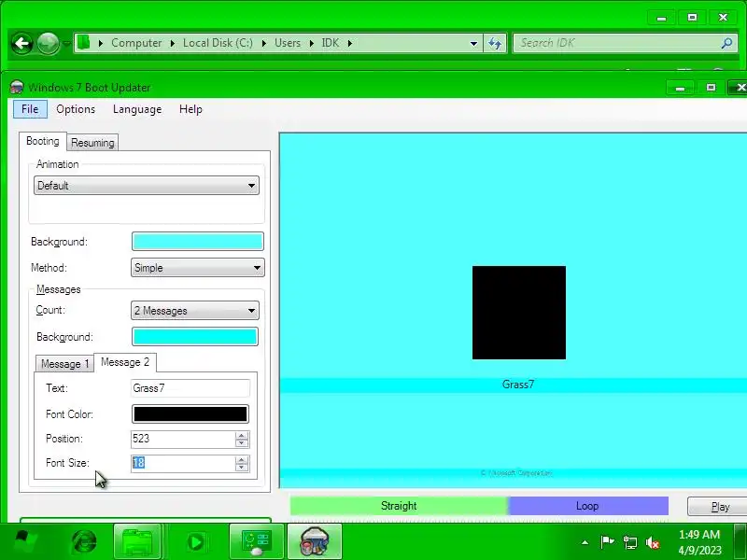
Task: Open the Language menu
Action: tap(137, 109)
